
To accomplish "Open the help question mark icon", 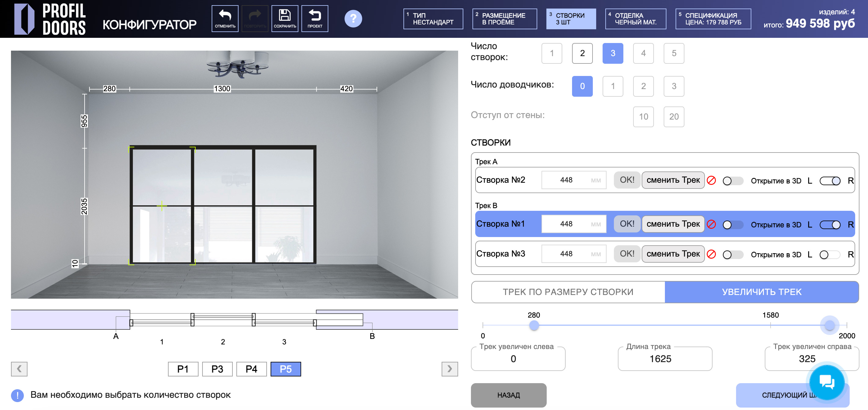I will pos(353,19).
